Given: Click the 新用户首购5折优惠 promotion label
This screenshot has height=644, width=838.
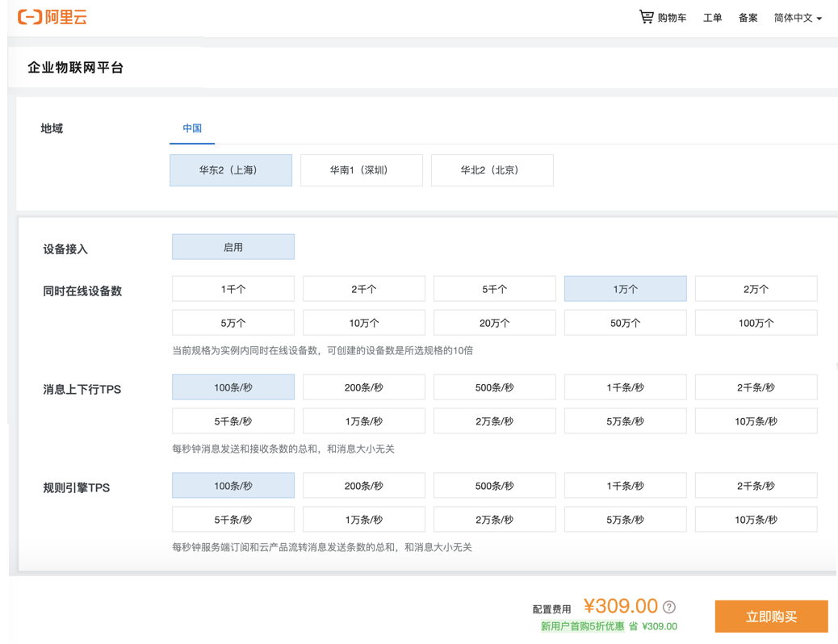Looking at the screenshot, I should coord(582,626).
